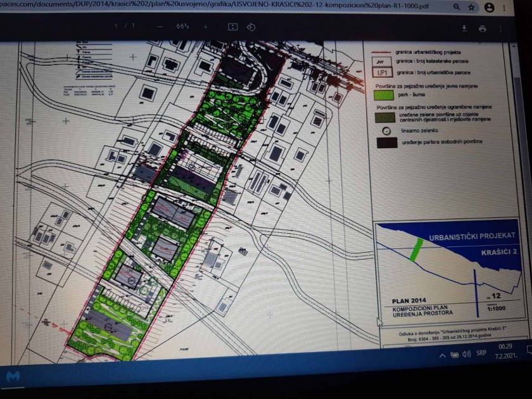Click the 'URBANISTIČKI PROJEKAT' title text
Viewport: 532px width, 399px height.
point(472,236)
